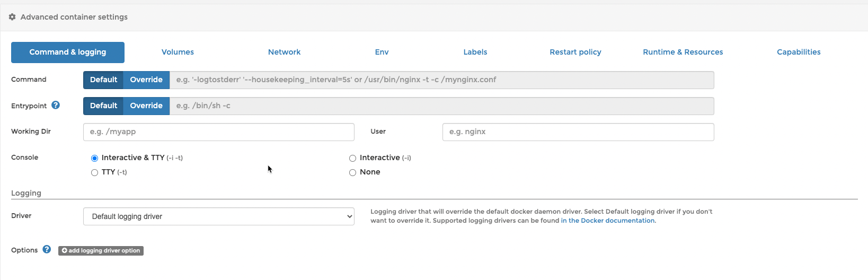Click the Logging section heading
Viewport: 868px width, 280px height.
tap(26, 193)
